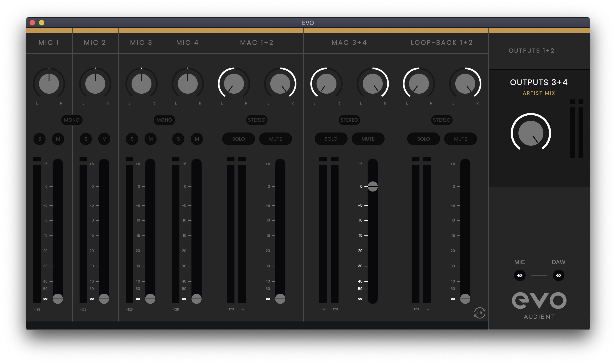
Task: Toggle MONO link for MIC 1 and 2
Action: [x=72, y=120]
